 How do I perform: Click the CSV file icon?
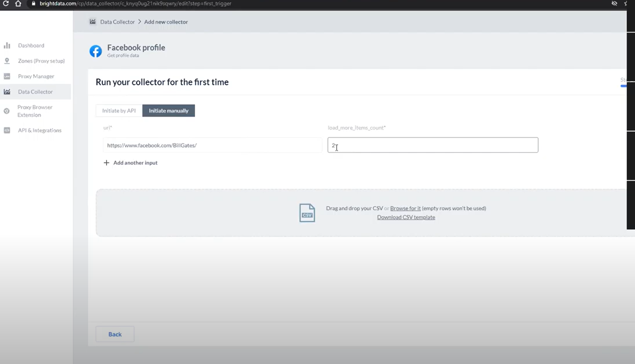tap(307, 213)
